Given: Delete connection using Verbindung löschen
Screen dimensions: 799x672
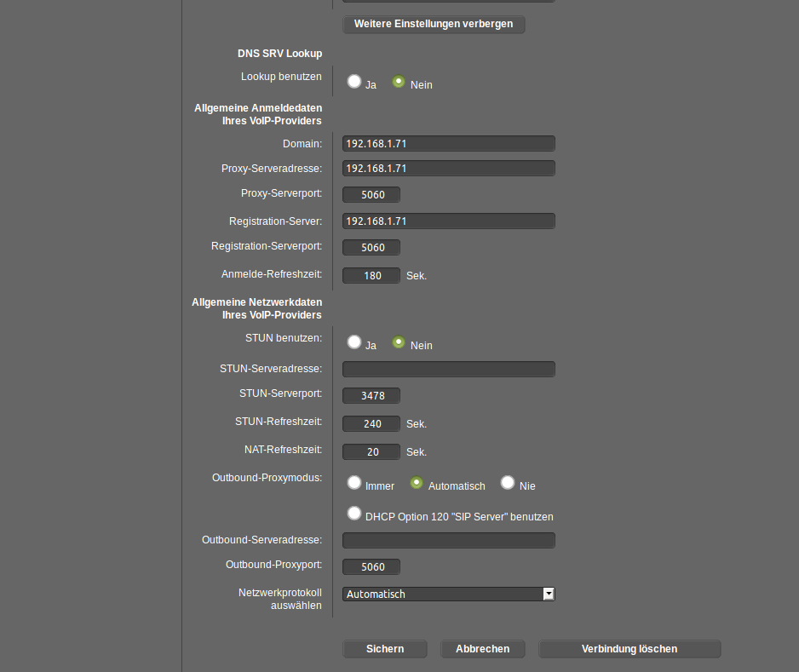Looking at the screenshot, I should (629, 648).
